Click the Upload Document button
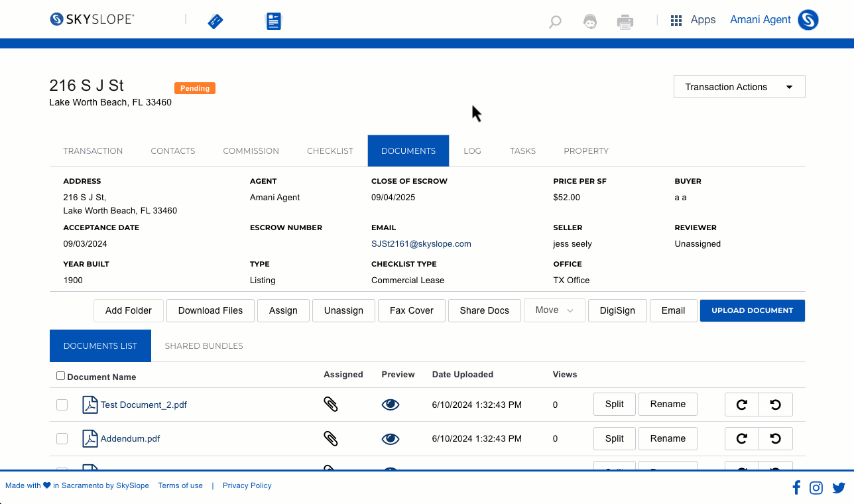854x504 pixels. (753, 310)
